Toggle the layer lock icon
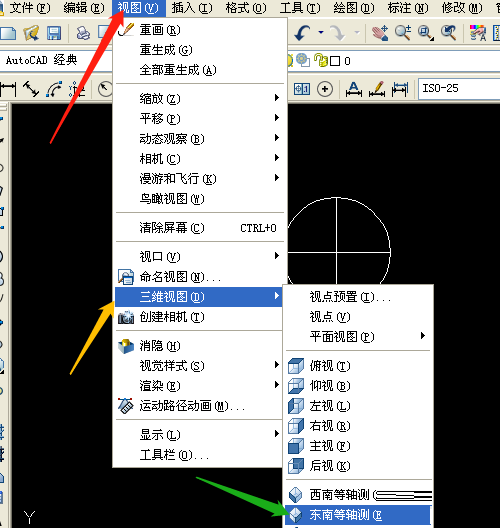 pyautogui.click(x=321, y=61)
